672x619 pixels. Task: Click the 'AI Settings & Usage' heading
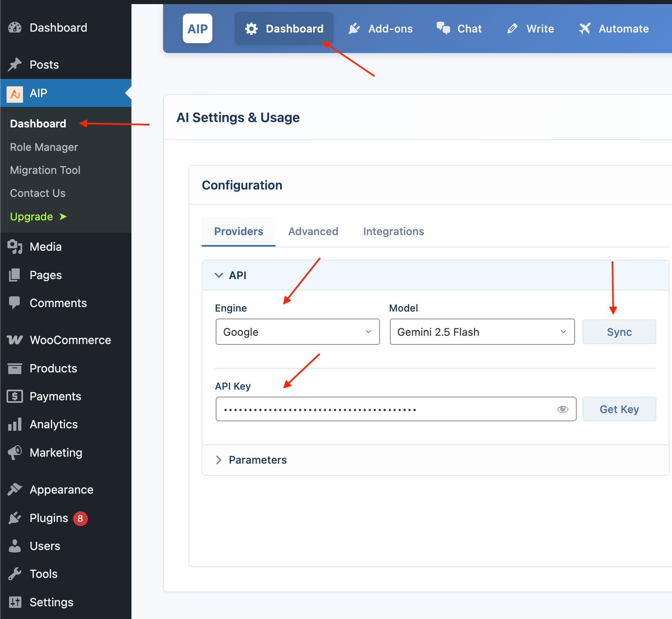coord(238,118)
